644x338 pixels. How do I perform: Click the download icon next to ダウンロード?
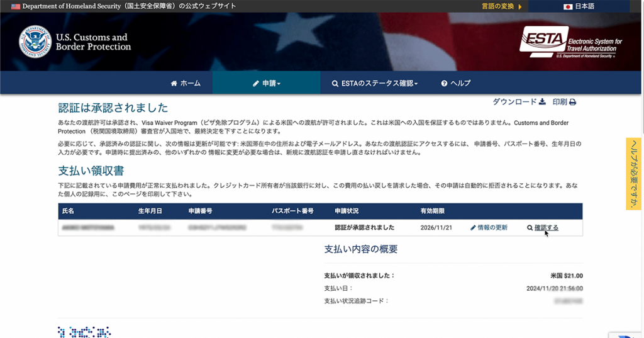point(542,102)
